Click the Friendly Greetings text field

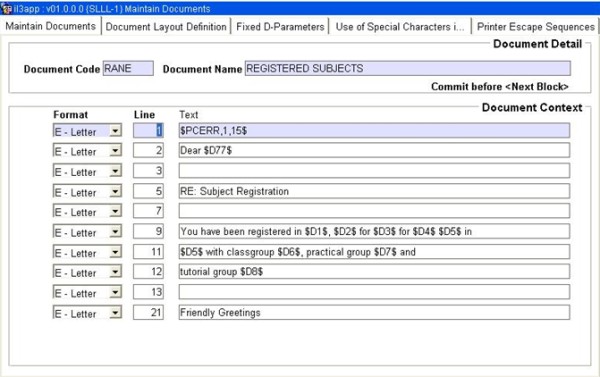pos(374,313)
